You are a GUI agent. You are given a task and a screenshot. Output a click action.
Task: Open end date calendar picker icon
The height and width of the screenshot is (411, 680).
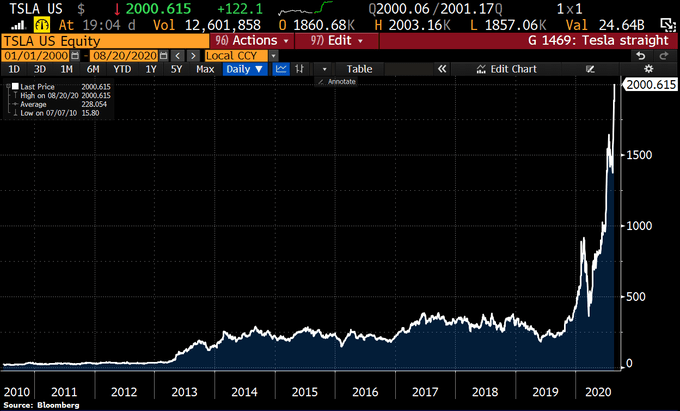(x=163, y=56)
